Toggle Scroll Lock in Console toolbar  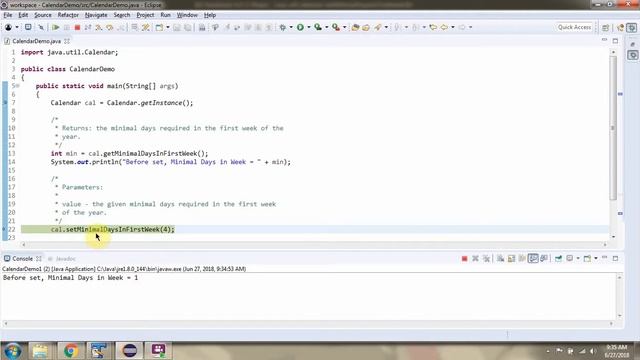pos(511,258)
